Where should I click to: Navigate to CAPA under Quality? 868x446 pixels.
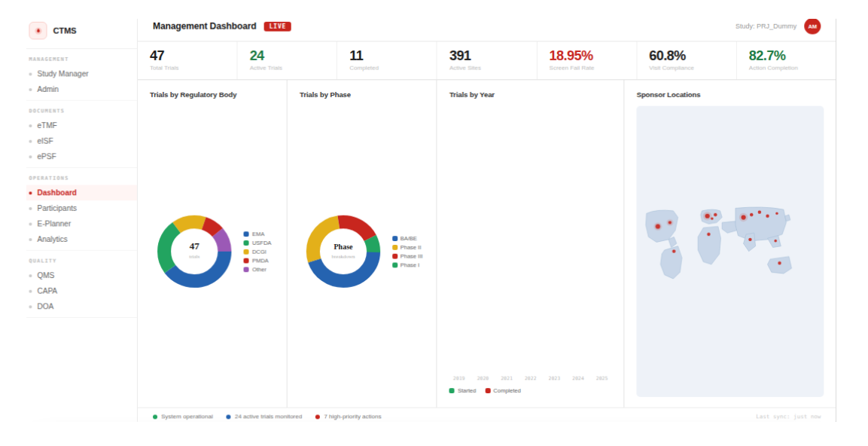(47, 291)
